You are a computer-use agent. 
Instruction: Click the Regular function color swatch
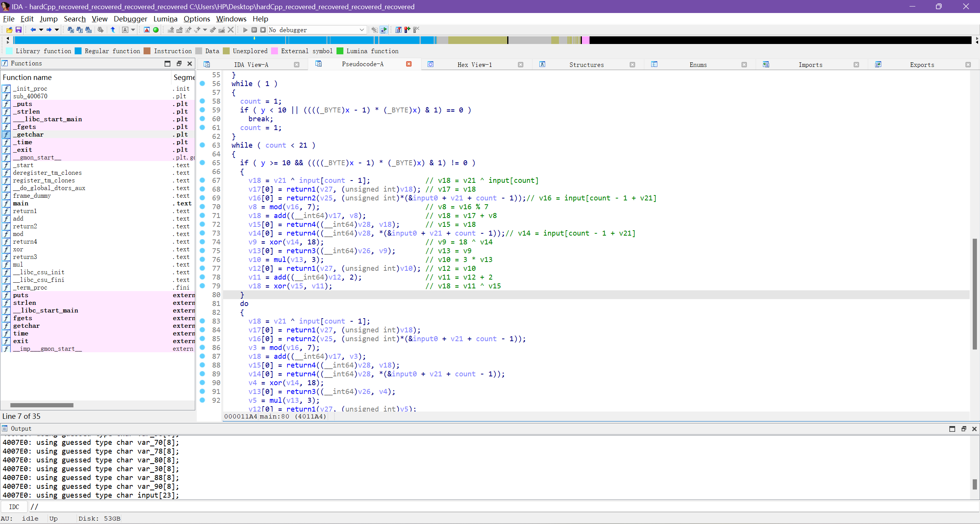(78, 51)
